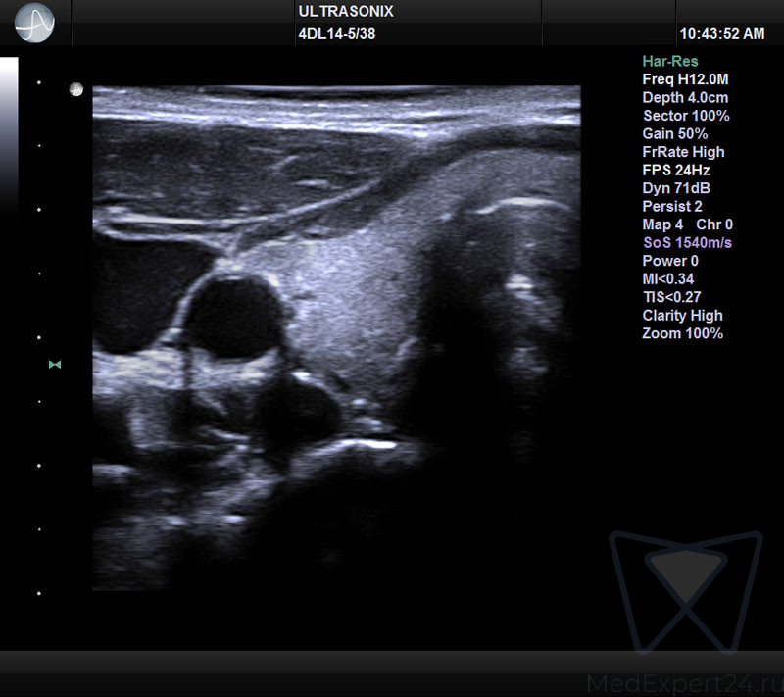Click the Har-Res imaging mode label
Screen dimensions: 784x697
tap(669, 62)
